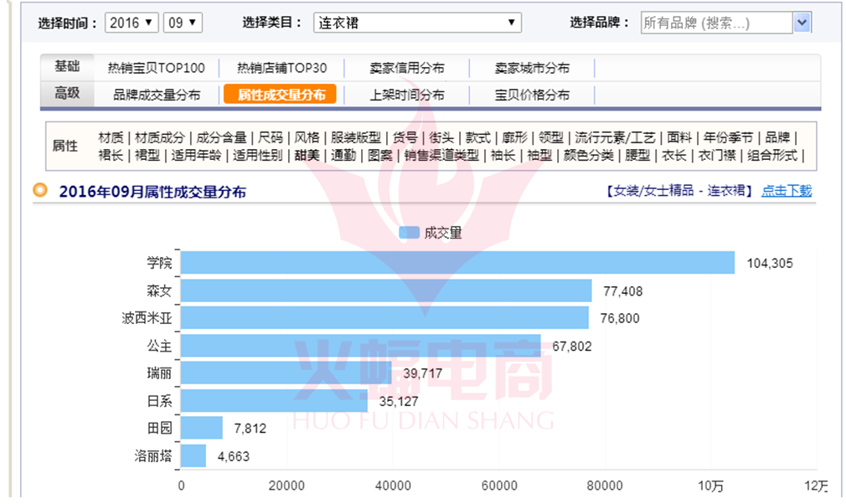Select the 属性成交量分布 tab
846x504 pixels.
281,95
